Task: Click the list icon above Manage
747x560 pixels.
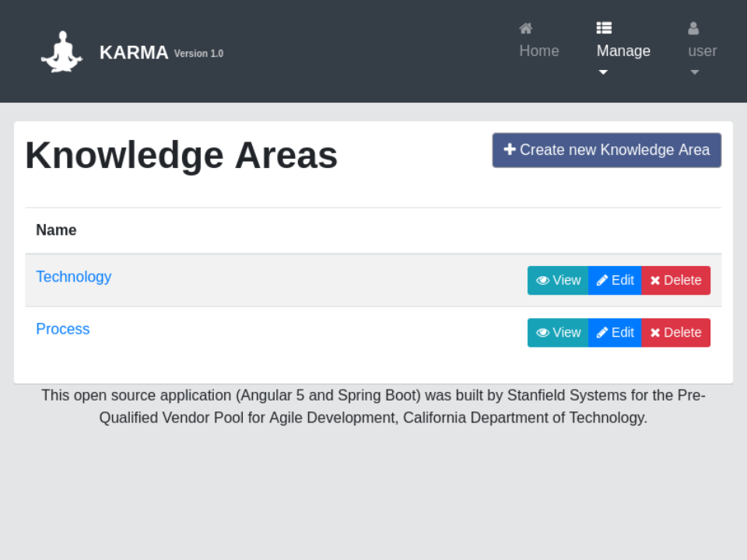Action: [604, 28]
